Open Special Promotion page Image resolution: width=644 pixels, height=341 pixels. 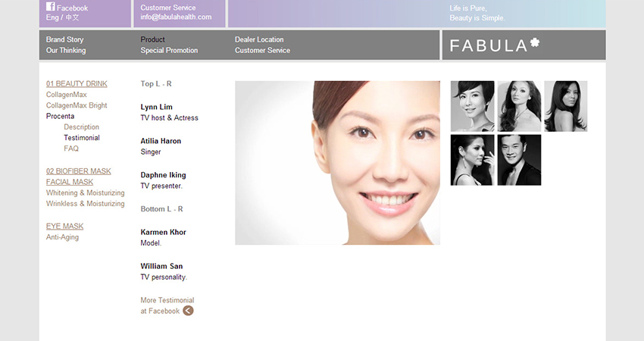169,51
